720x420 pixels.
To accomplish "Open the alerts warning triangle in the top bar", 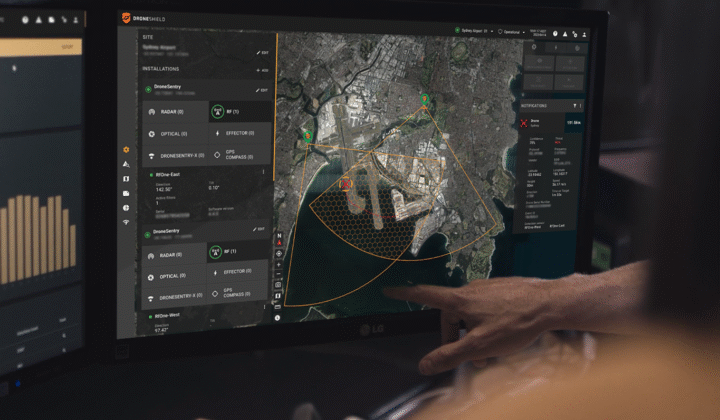I will [565, 34].
